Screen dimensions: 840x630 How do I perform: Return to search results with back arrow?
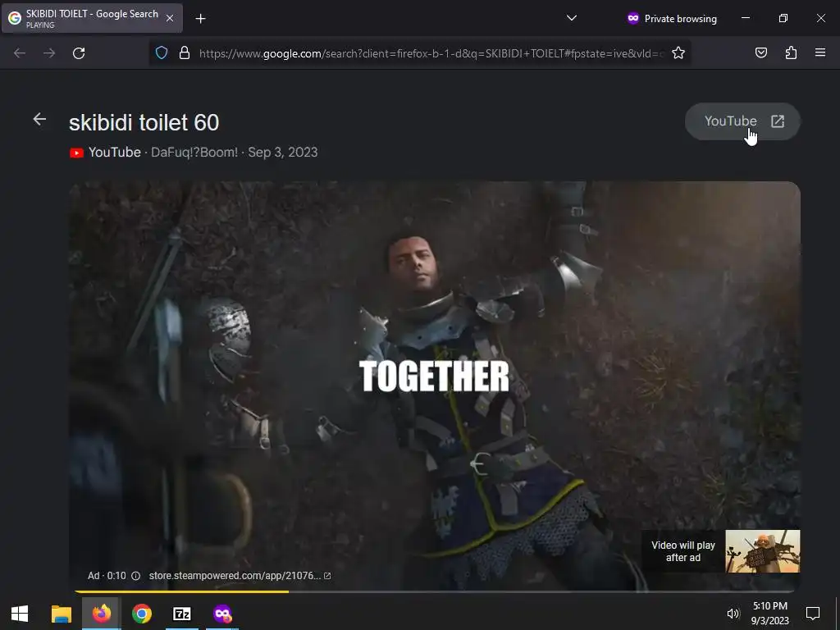pos(39,120)
